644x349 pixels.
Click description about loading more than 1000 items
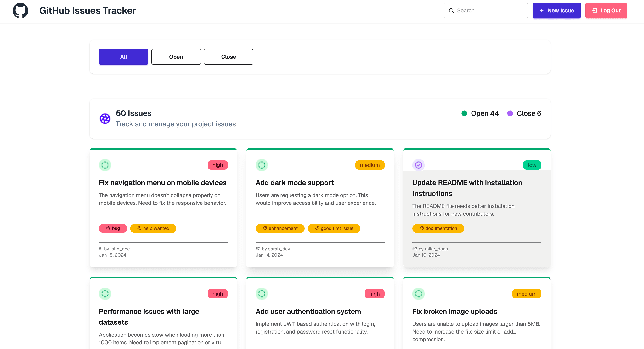pos(162,339)
